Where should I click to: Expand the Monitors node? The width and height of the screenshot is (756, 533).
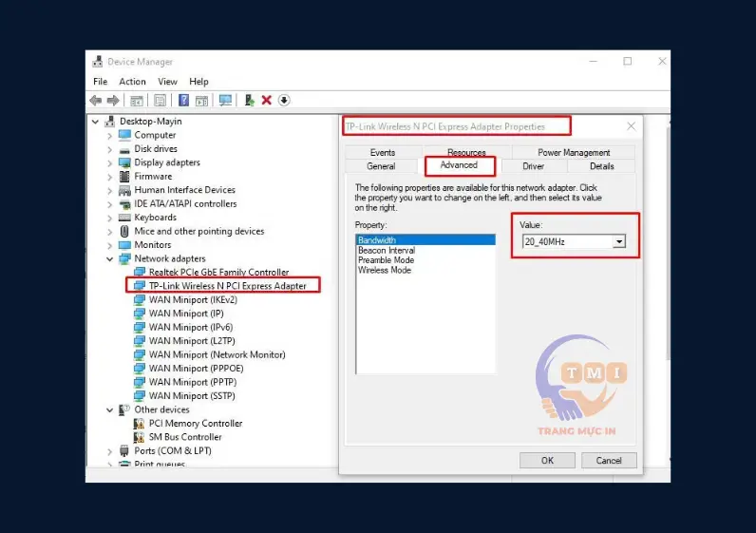pos(110,245)
